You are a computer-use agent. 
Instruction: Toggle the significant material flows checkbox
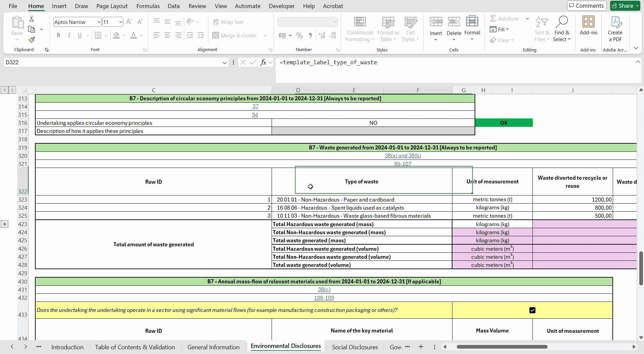click(532, 310)
